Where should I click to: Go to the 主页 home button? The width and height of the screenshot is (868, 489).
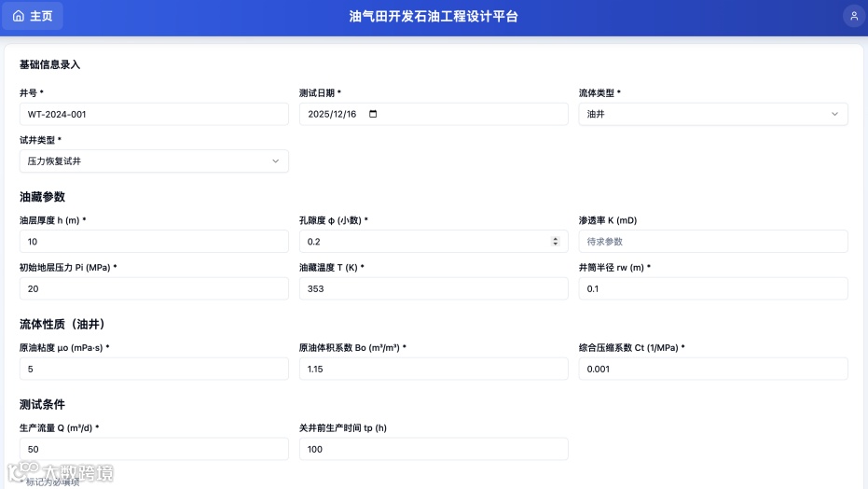coord(33,16)
